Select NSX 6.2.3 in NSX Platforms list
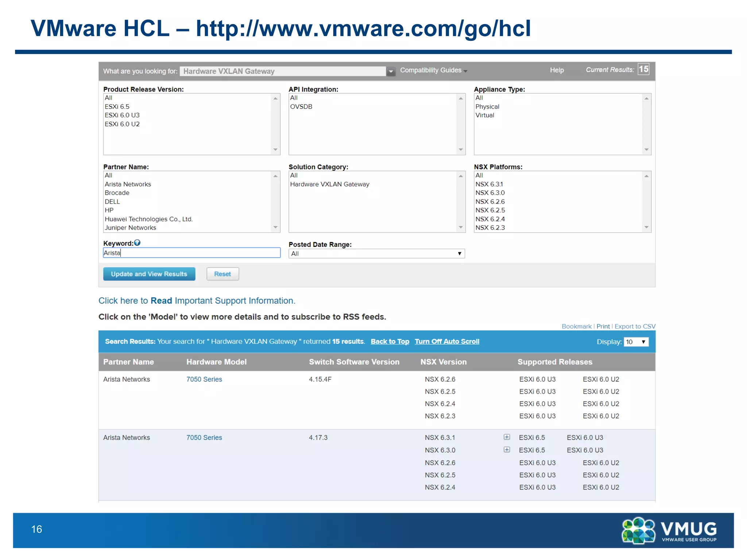Screen dimensions: 747x560 (490, 228)
